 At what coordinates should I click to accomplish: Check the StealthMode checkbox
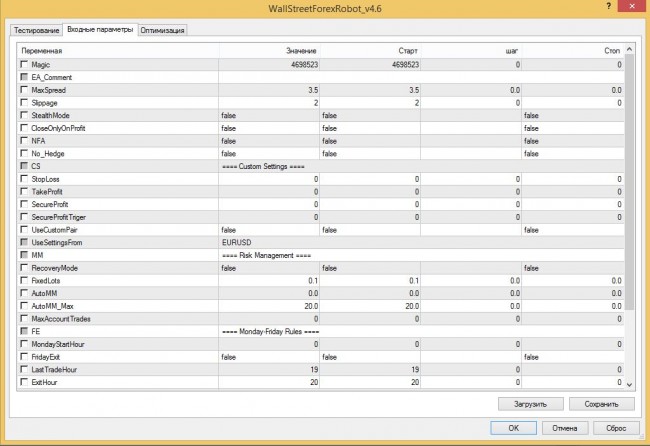pyautogui.click(x=24, y=115)
